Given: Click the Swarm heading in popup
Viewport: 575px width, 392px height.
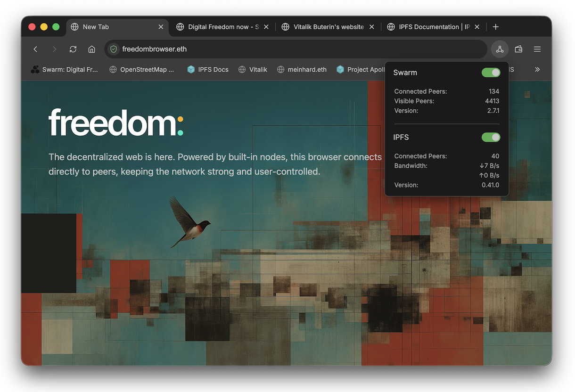Looking at the screenshot, I should [x=405, y=73].
